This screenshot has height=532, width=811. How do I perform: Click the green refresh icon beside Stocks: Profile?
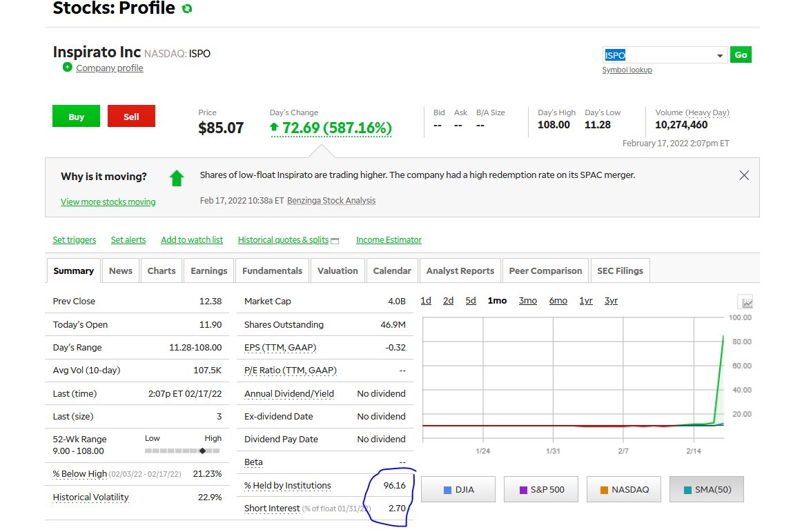point(187,8)
